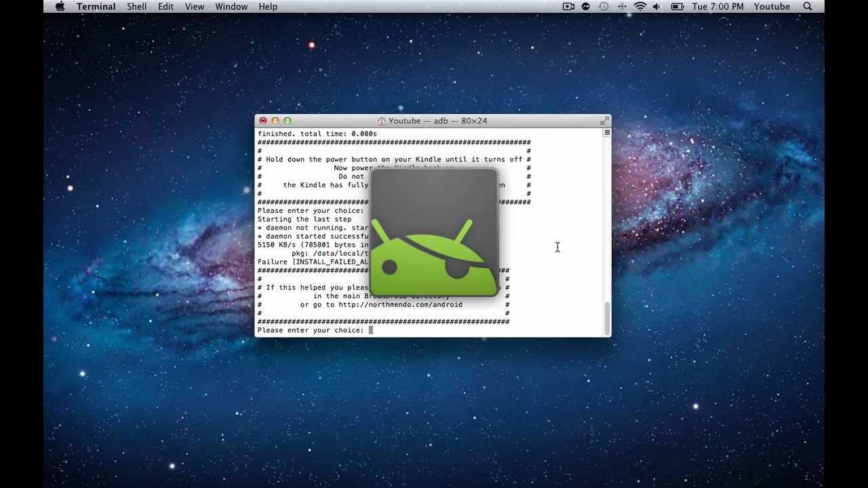
Task: Click the 'finished. total time: 0.080s' line
Action: pos(317,134)
